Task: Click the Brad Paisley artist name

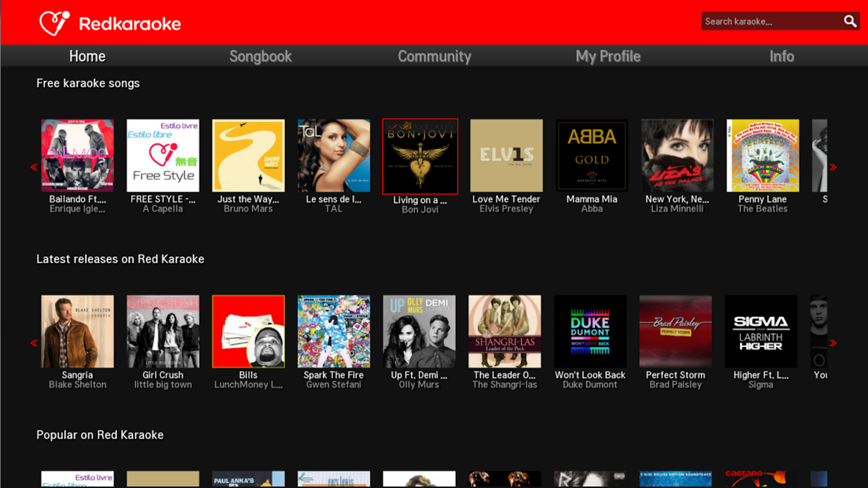Action: pos(676,385)
